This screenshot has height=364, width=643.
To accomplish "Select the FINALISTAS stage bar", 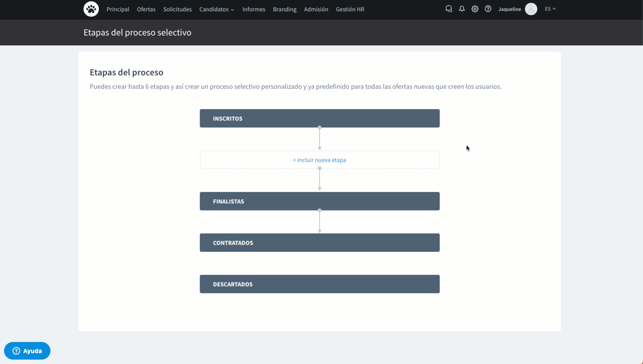I will [x=319, y=201].
